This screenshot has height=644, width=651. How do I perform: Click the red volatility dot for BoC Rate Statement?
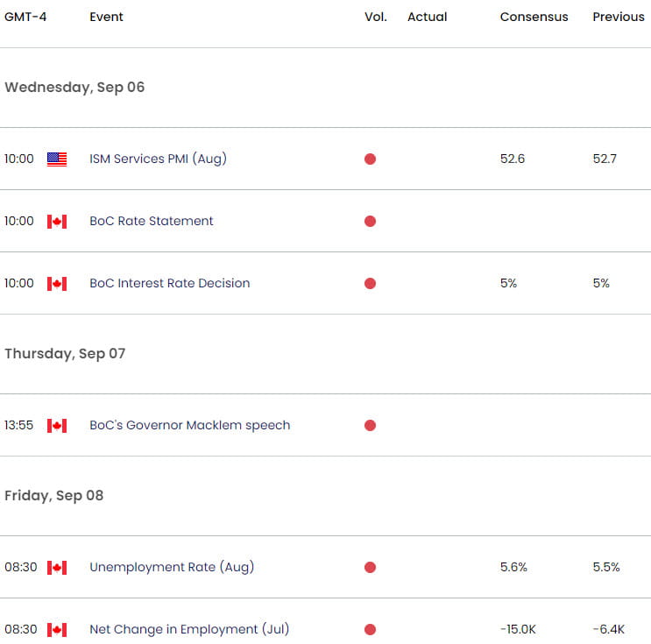tap(370, 222)
